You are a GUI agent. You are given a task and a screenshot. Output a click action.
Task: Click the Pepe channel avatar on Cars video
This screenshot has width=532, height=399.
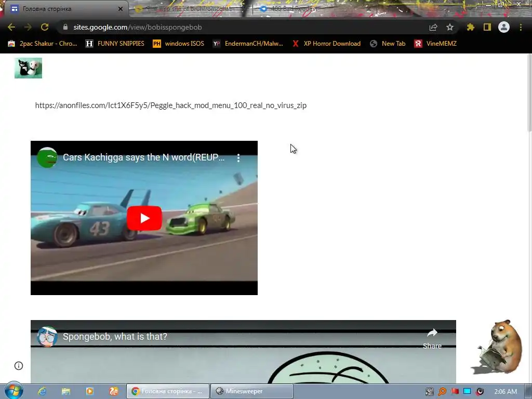47,157
